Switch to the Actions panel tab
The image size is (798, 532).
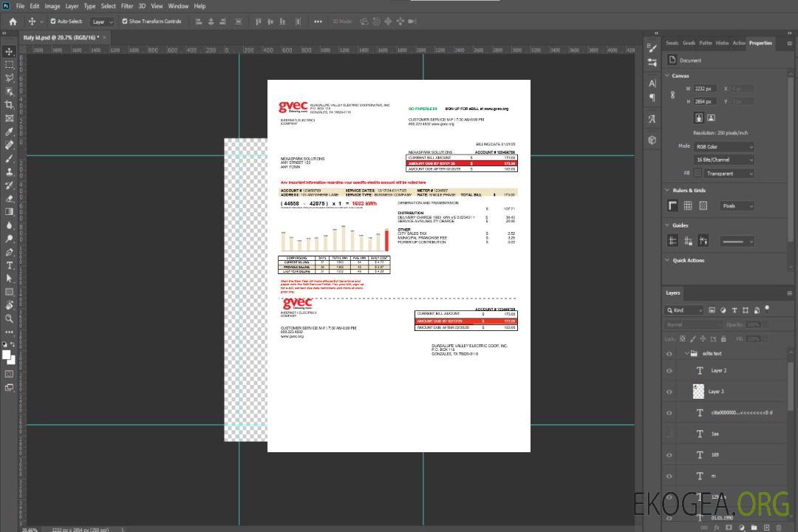[738, 43]
